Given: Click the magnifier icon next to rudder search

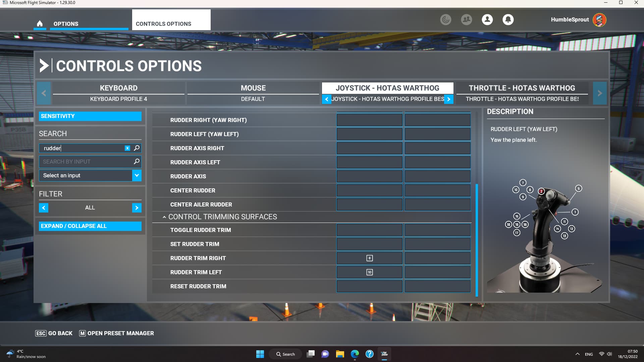Looking at the screenshot, I should click(136, 148).
